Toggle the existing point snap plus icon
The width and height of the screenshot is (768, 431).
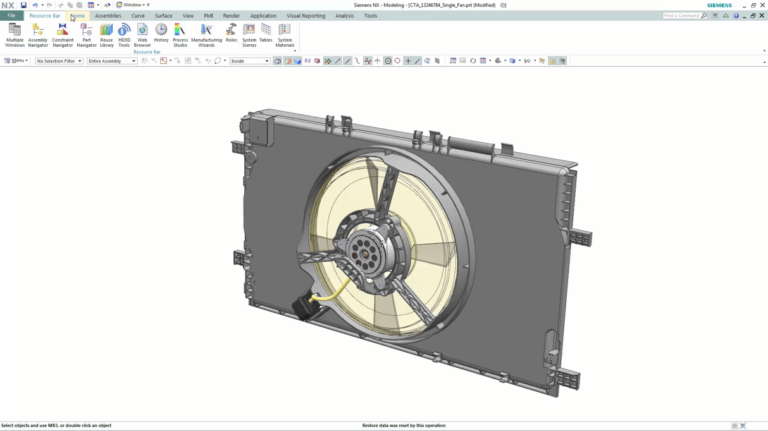click(408, 61)
